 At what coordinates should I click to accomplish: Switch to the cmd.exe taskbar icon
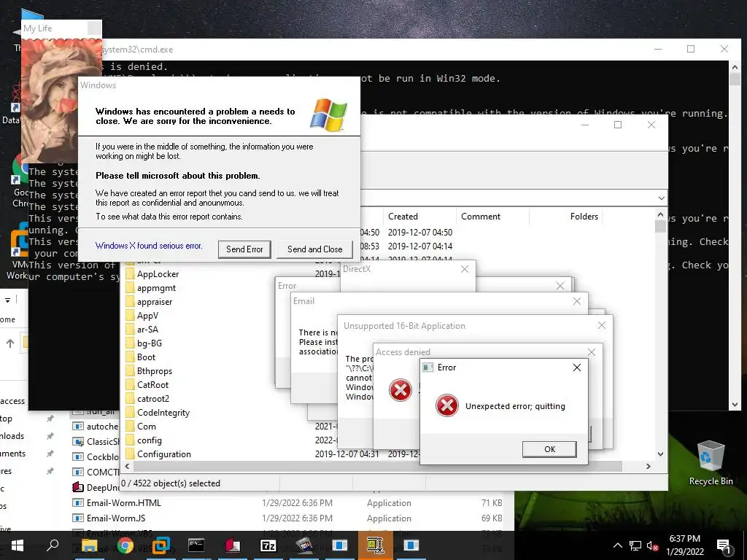(x=196, y=545)
